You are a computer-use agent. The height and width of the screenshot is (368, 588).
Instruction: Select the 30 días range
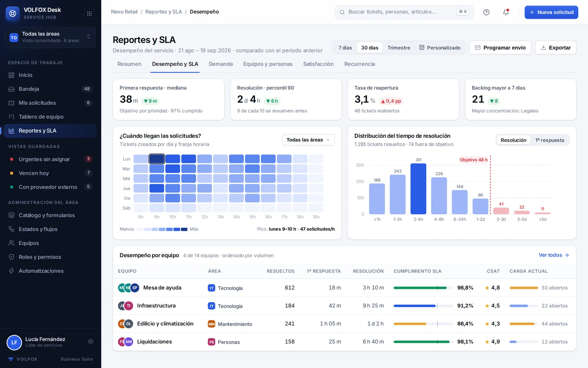point(370,48)
